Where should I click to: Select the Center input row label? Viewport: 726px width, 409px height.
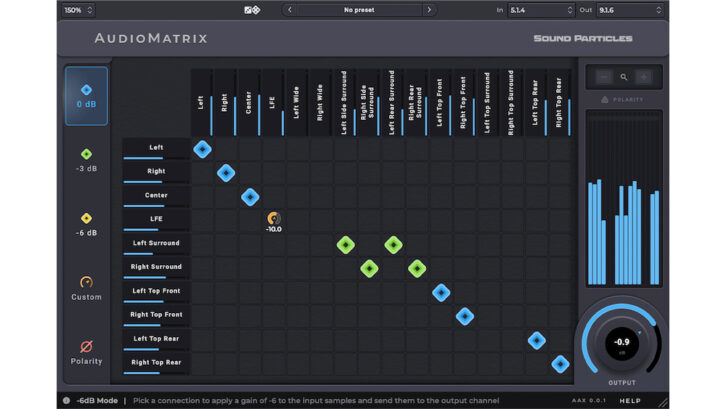point(156,196)
